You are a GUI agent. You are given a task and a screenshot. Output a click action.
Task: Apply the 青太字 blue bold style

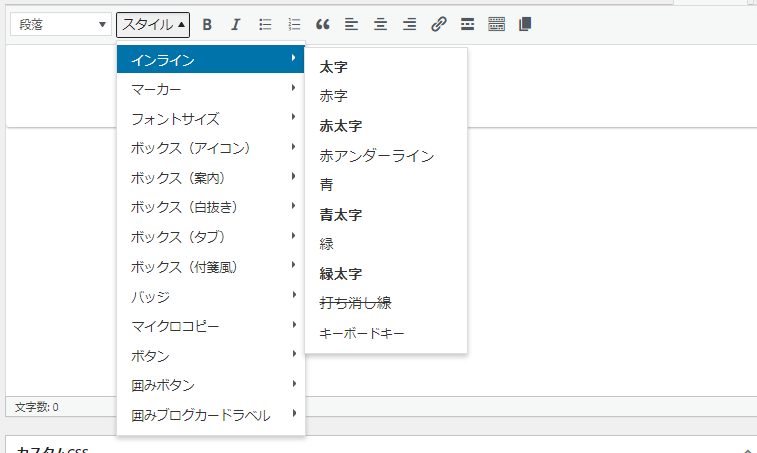pyautogui.click(x=386, y=214)
